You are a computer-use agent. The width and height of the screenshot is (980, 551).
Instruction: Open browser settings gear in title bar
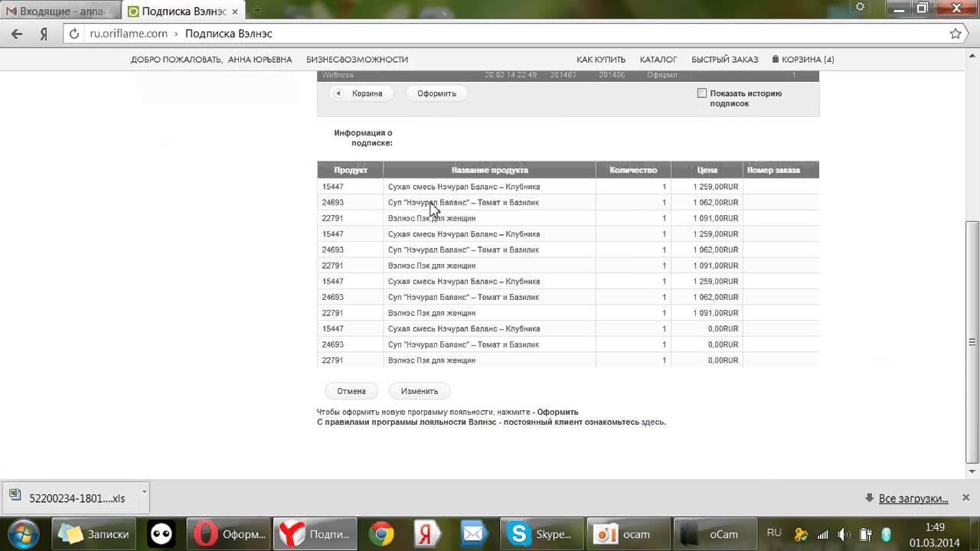pyautogui.click(x=861, y=8)
